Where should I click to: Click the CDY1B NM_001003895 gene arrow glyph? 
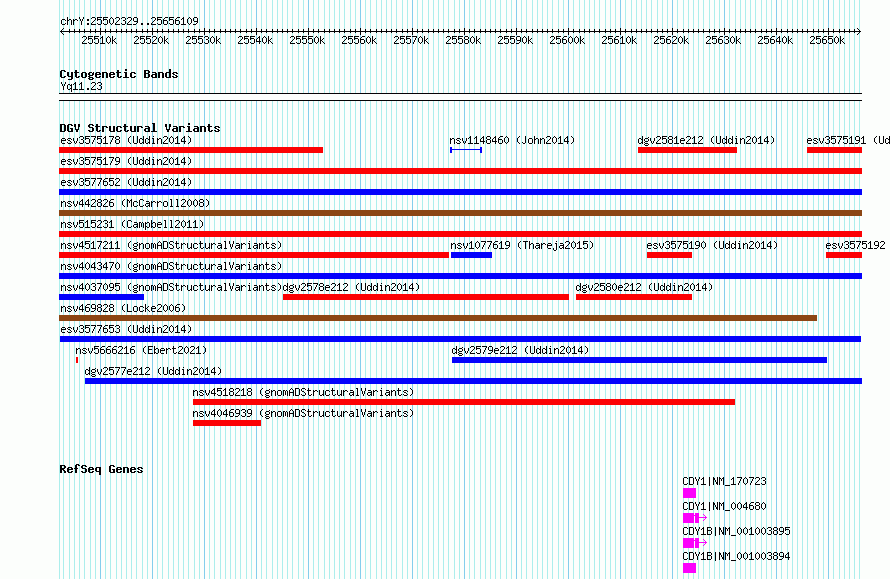pyautogui.click(x=695, y=543)
